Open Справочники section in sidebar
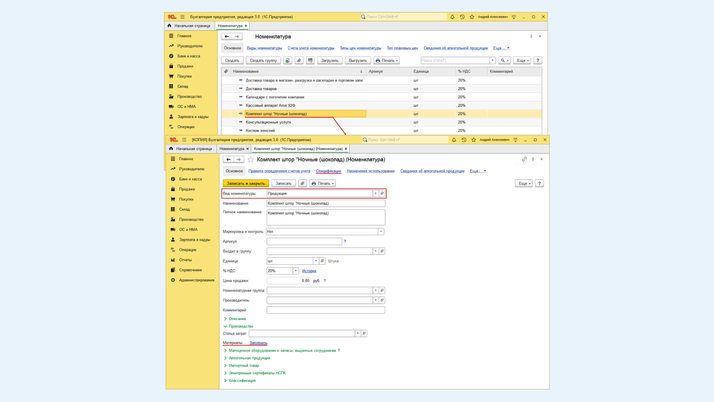 (190, 270)
